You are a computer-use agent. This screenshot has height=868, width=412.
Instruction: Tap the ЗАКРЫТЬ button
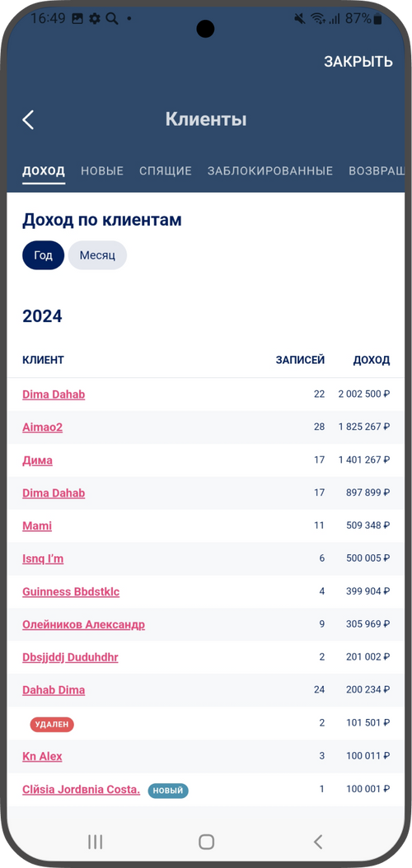click(x=358, y=62)
